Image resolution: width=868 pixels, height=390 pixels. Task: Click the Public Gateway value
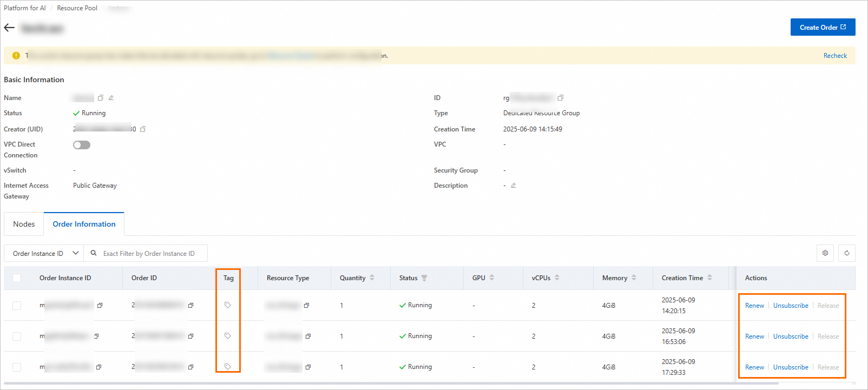tap(95, 186)
